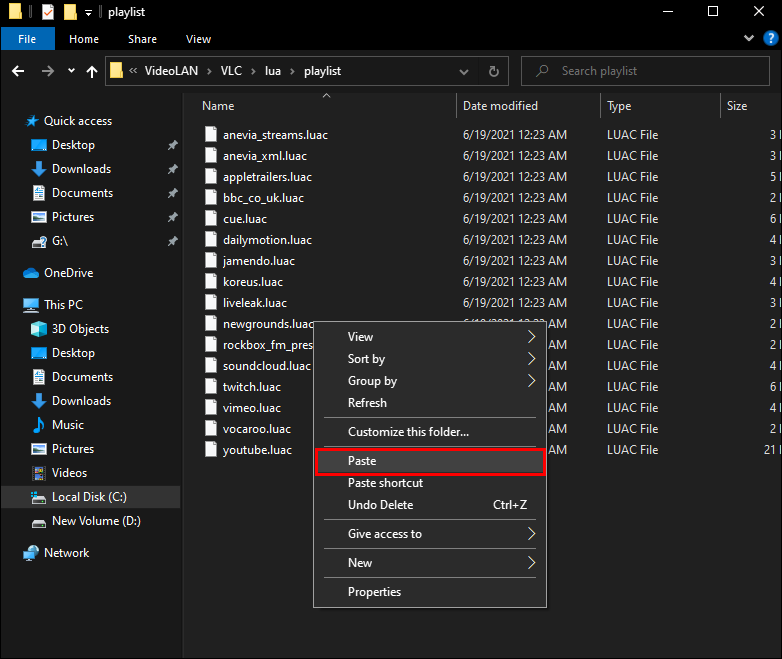Expand the ribbon with the chevron
This screenshot has height=659, width=782.
pyautogui.click(x=749, y=39)
